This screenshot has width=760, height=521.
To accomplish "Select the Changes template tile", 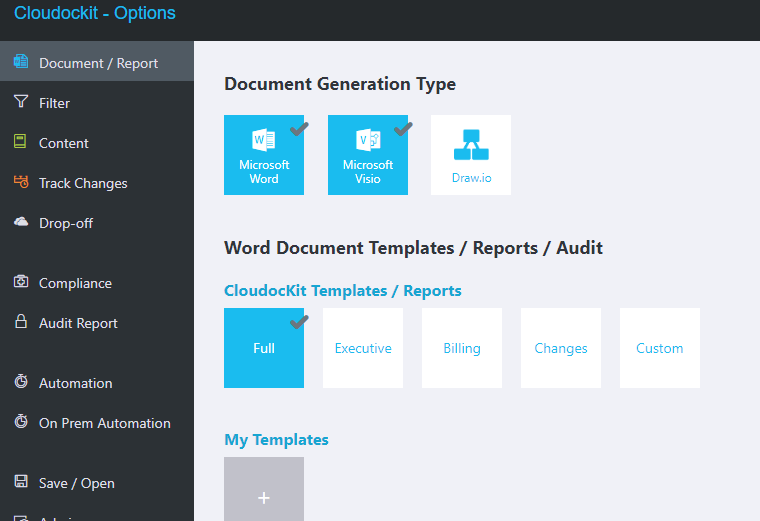I will [561, 348].
